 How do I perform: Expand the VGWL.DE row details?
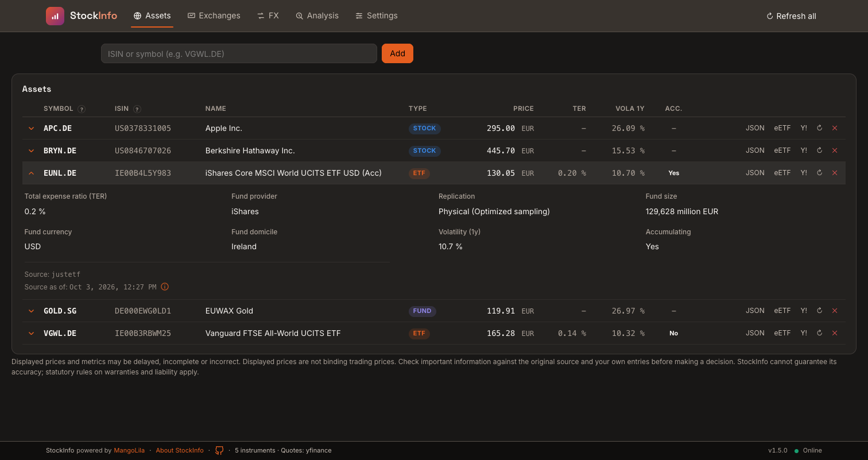32,333
